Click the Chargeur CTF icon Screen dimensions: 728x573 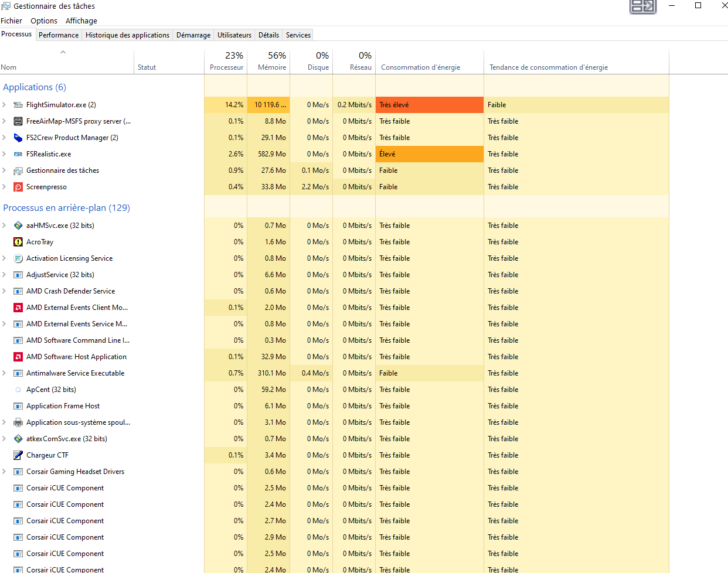pos(18,455)
